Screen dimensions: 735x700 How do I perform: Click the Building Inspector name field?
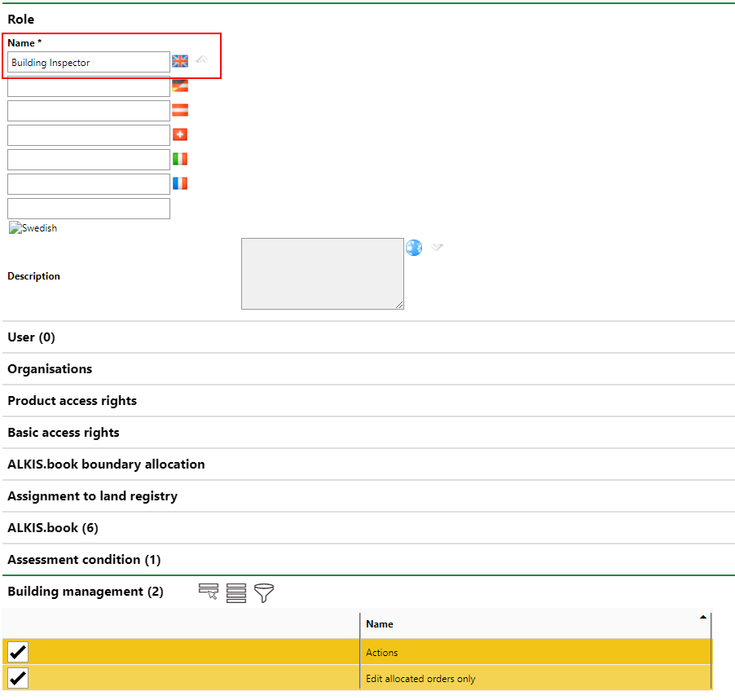88,63
